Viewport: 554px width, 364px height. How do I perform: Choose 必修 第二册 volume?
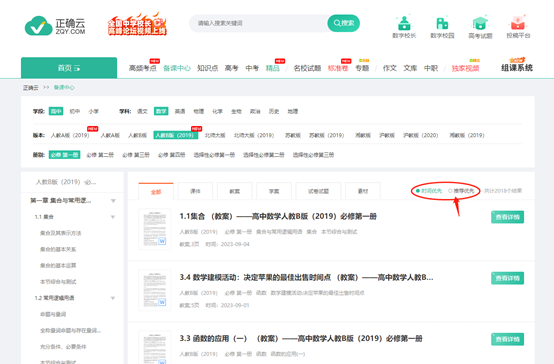pos(100,155)
